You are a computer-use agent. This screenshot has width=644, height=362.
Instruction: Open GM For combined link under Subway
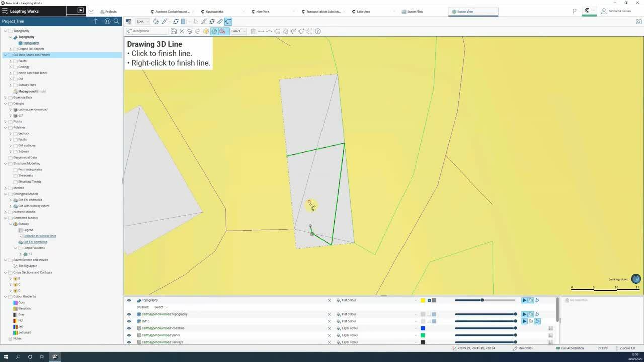[35, 242]
